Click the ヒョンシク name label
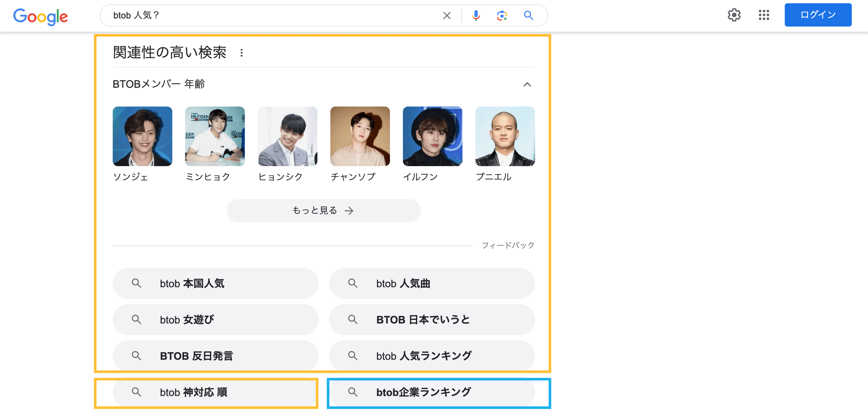Screen dimensions: 868x419 click(x=280, y=177)
